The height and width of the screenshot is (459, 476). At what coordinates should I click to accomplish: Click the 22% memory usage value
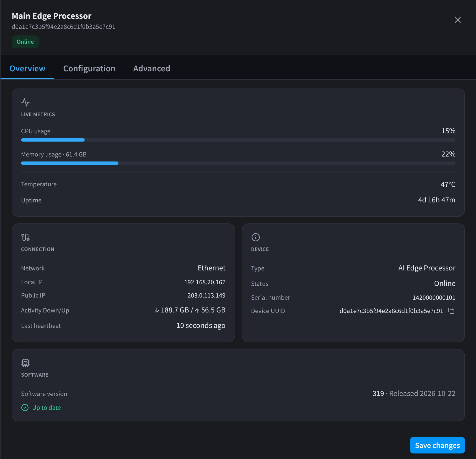tap(448, 154)
